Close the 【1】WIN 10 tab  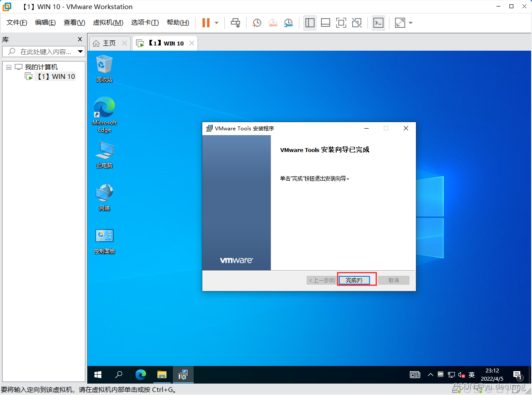[191, 43]
